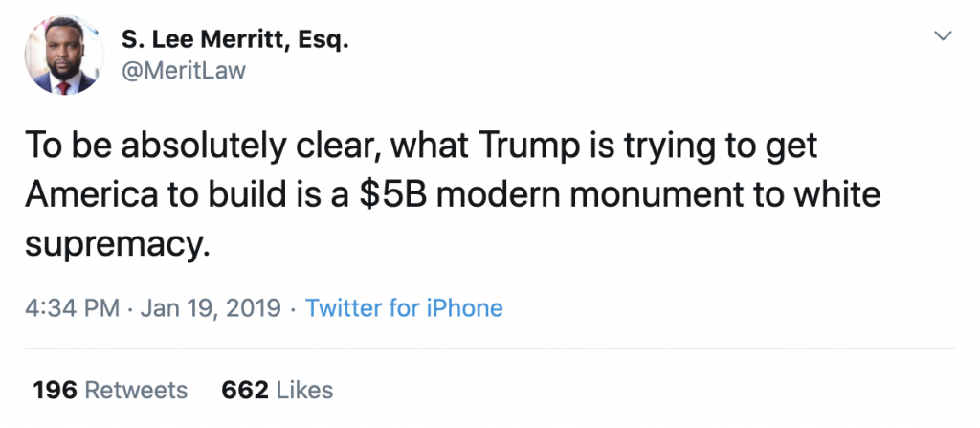Click the Twitter for iPhone source link

(404, 308)
